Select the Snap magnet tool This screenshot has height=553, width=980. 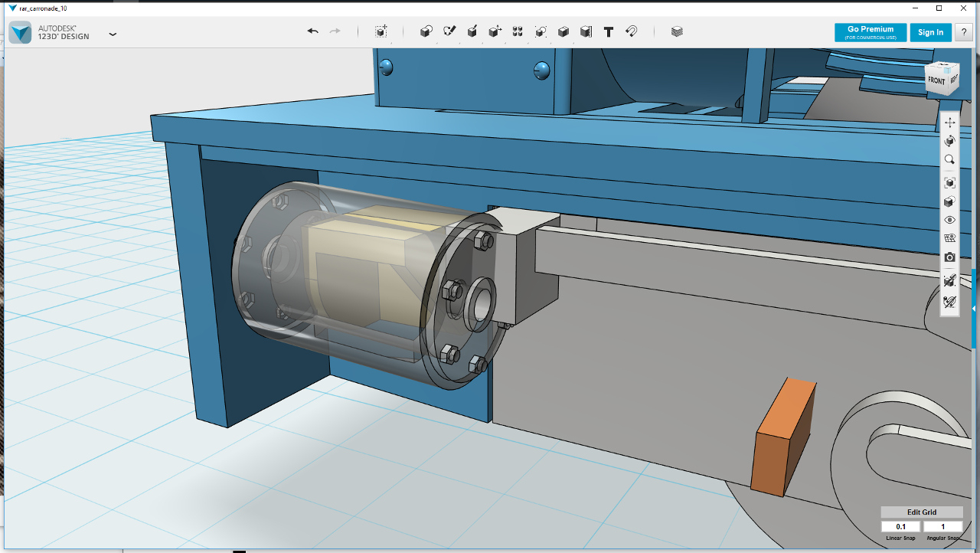coord(632,31)
